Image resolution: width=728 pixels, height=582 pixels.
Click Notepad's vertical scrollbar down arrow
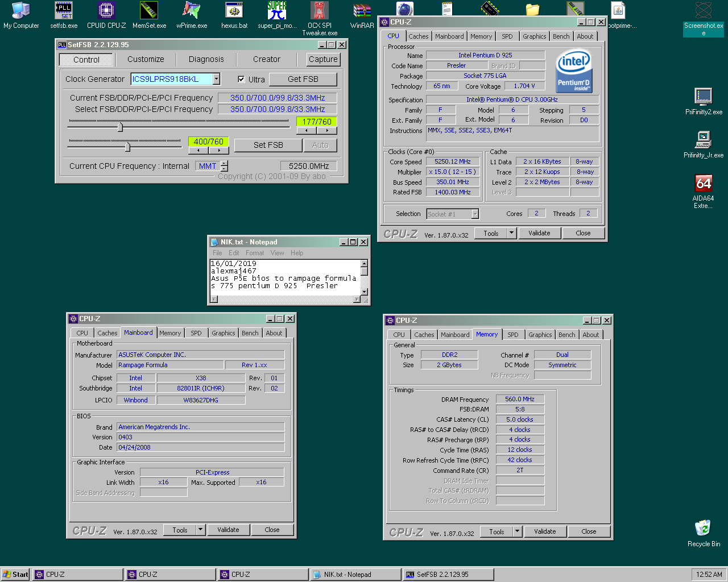[x=364, y=292]
